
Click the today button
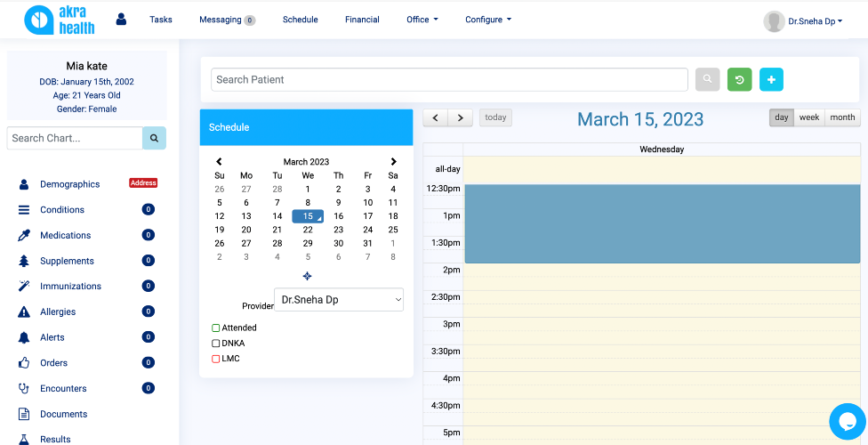point(495,117)
